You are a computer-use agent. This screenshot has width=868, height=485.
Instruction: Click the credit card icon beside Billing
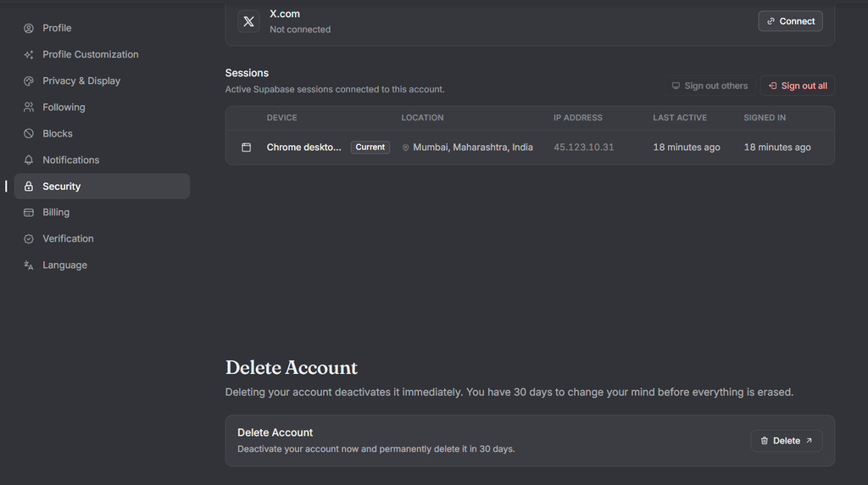tap(29, 213)
